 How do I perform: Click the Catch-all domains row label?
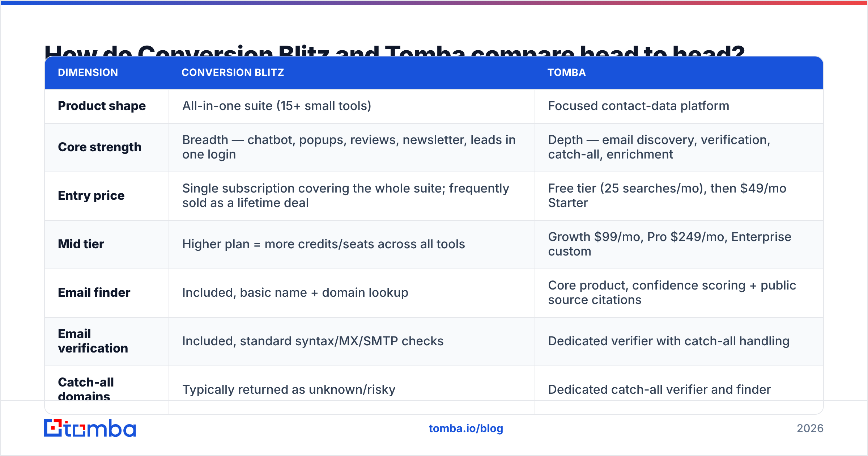(86, 389)
